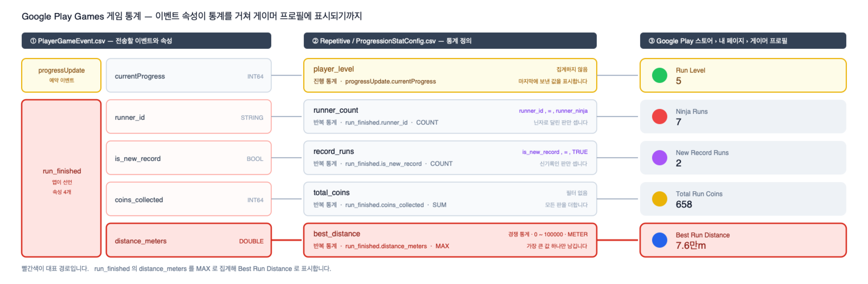Click progressUpdate.currentProgress source text

(x=390, y=81)
